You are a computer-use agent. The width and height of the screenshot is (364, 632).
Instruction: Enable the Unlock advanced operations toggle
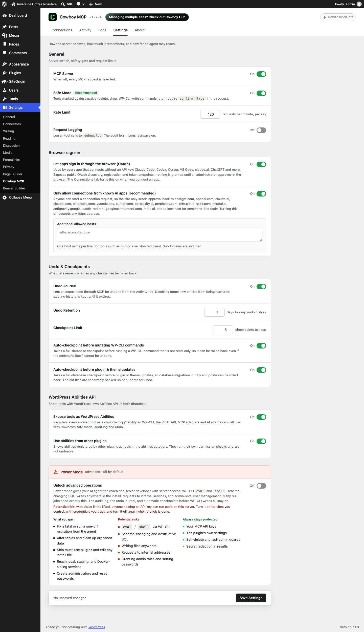tap(261, 486)
